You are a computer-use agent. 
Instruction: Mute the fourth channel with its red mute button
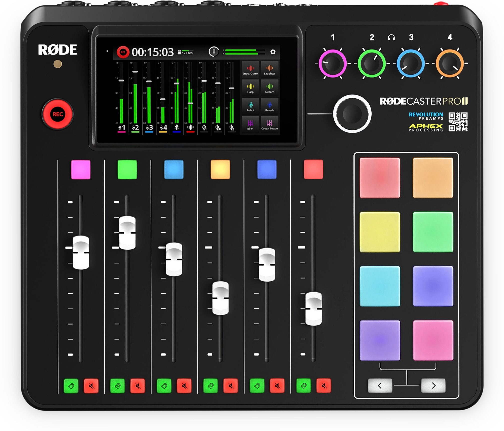231,386
